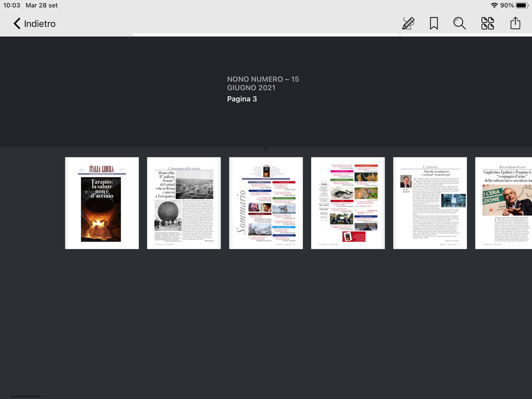Tap the home indicator bar at bottom

pyautogui.click(x=26, y=396)
